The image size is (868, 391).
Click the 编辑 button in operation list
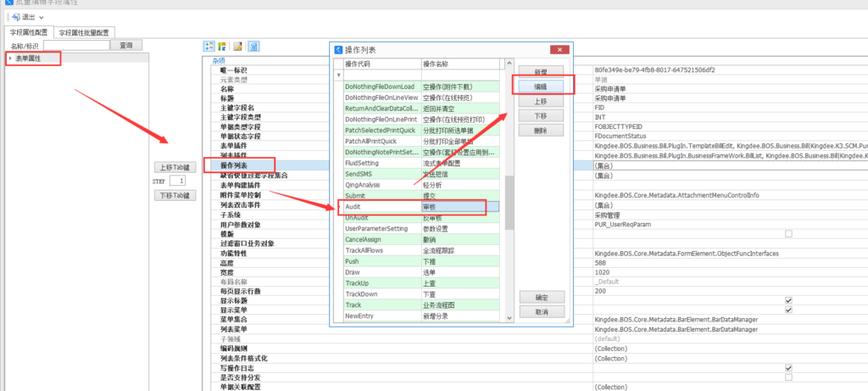pos(540,87)
